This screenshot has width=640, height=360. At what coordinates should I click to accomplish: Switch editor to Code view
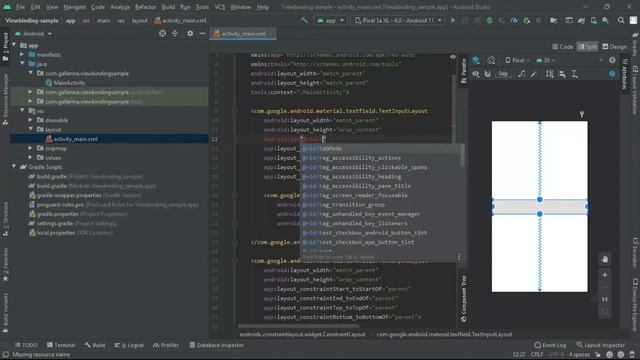click(562, 47)
